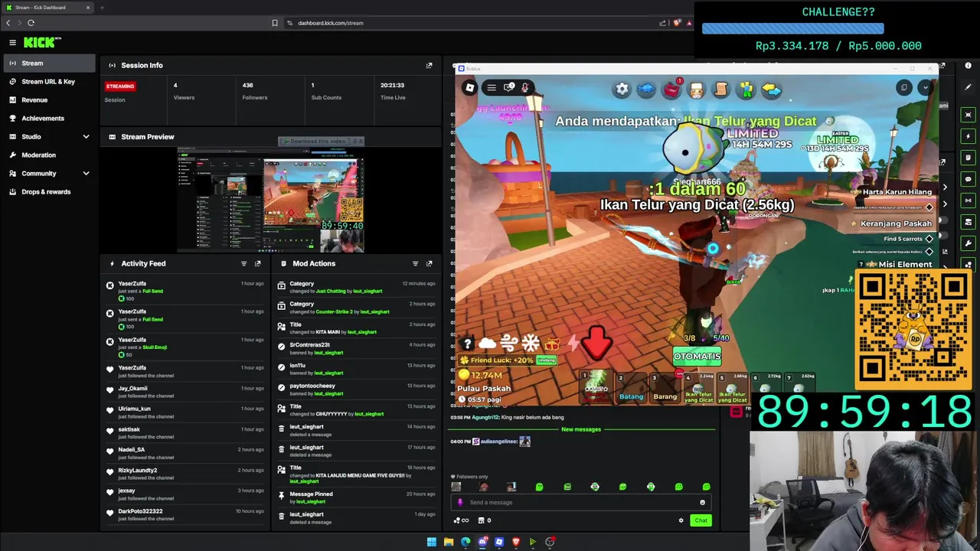The width and height of the screenshot is (980, 551).
Task: Open Drops & rewards page
Action: (50, 192)
